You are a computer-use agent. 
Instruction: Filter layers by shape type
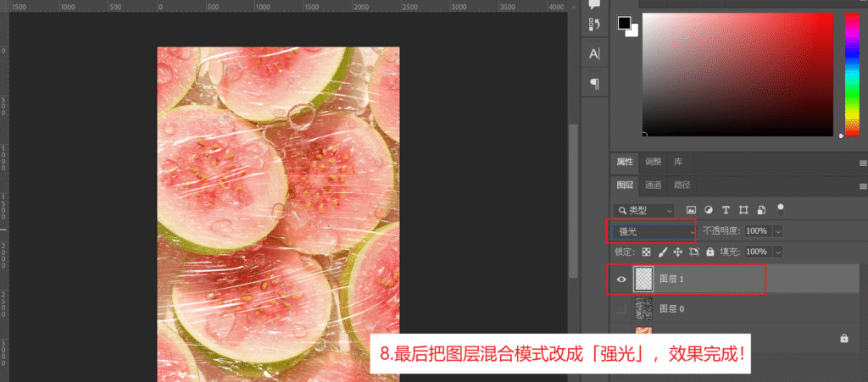click(x=743, y=210)
